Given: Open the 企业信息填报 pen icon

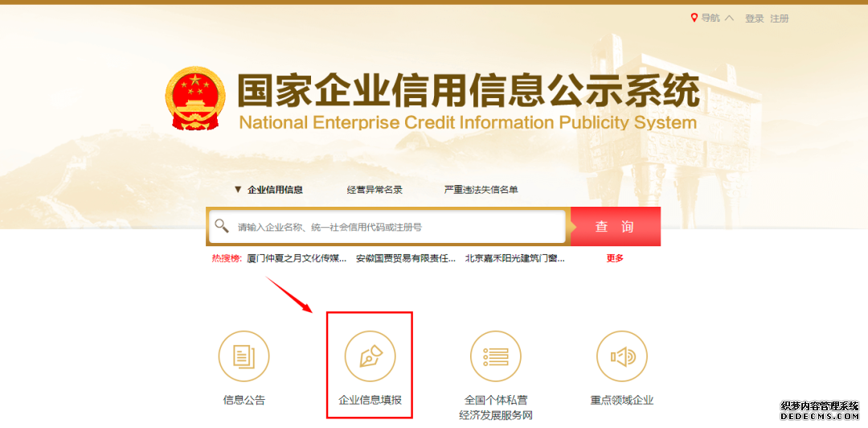Looking at the screenshot, I should (370, 356).
